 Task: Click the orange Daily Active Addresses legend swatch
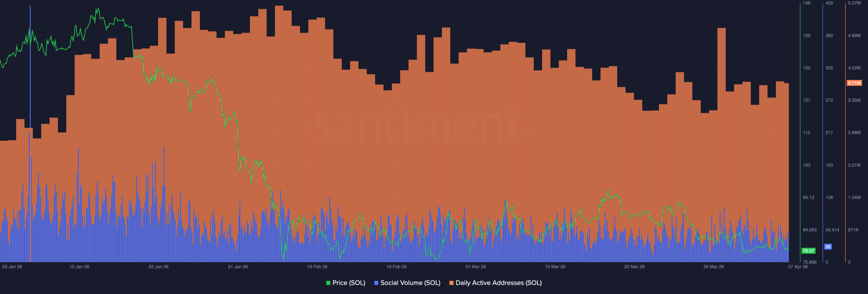click(451, 283)
